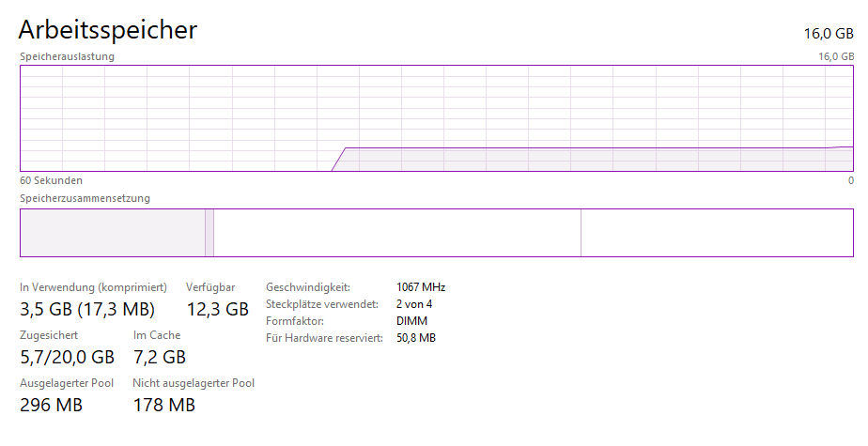Select the Zugesichert 5,7/20,0 GB value

[x=67, y=357]
